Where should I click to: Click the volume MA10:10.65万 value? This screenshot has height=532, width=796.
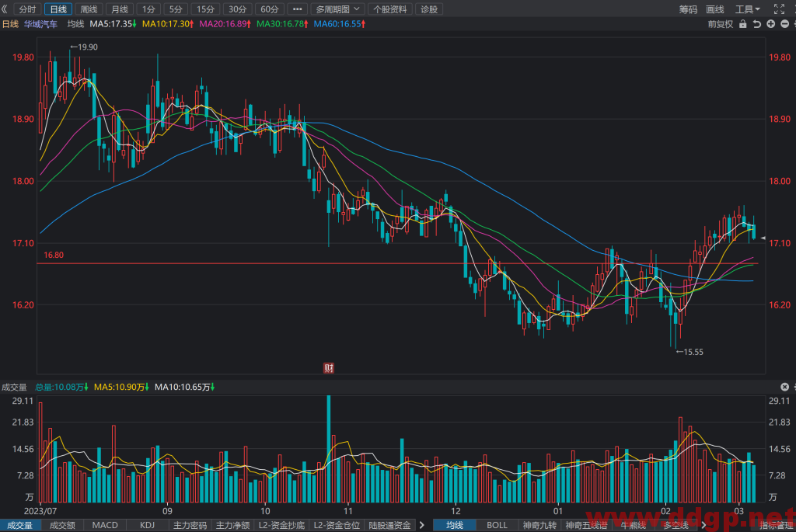coord(184,387)
